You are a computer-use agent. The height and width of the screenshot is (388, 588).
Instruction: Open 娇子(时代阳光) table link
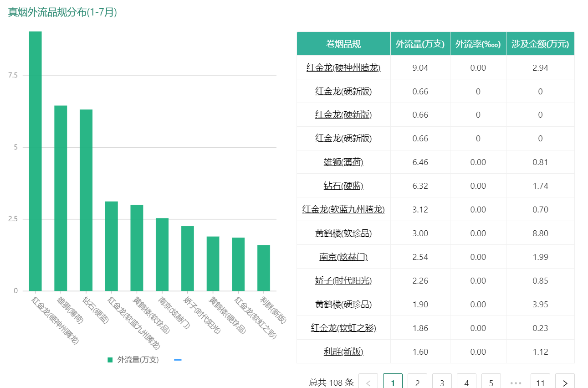[343, 280]
